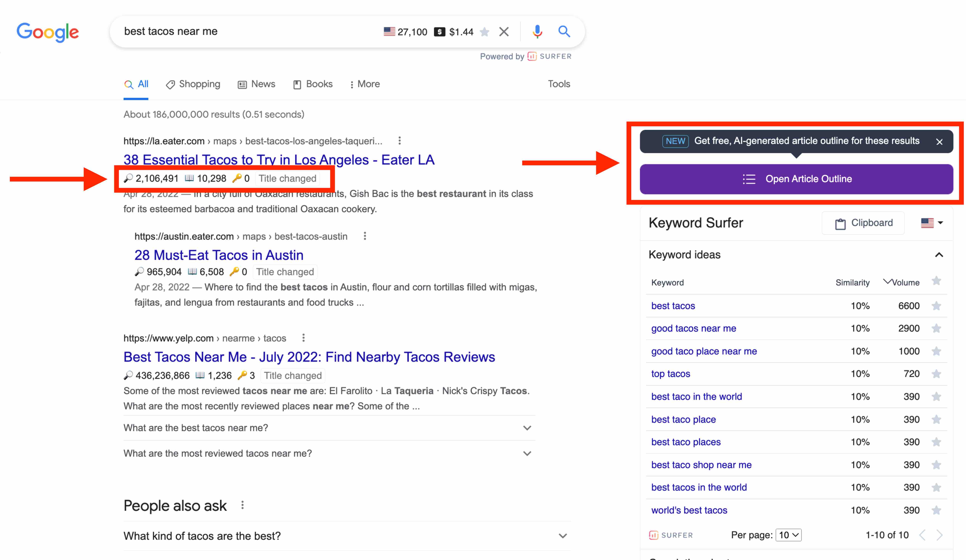The height and width of the screenshot is (560, 966).
Task: Collapse the Keyword ideas section
Action: click(x=939, y=255)
